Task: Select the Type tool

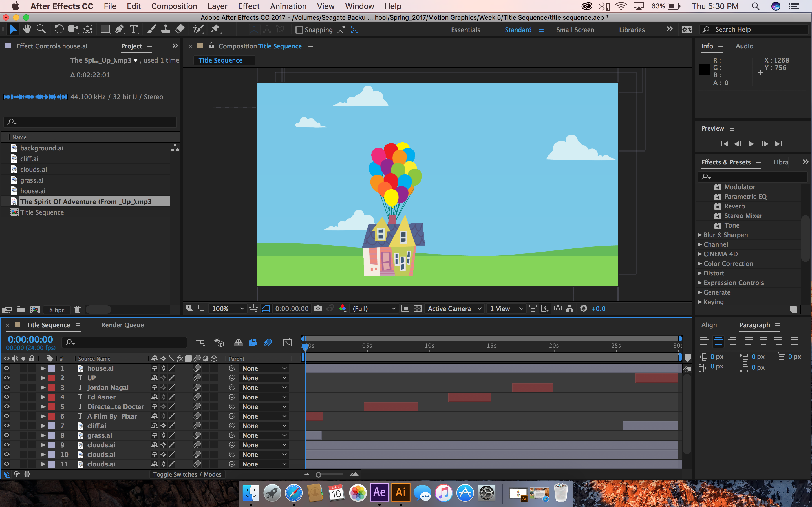Action: [134, 30]
